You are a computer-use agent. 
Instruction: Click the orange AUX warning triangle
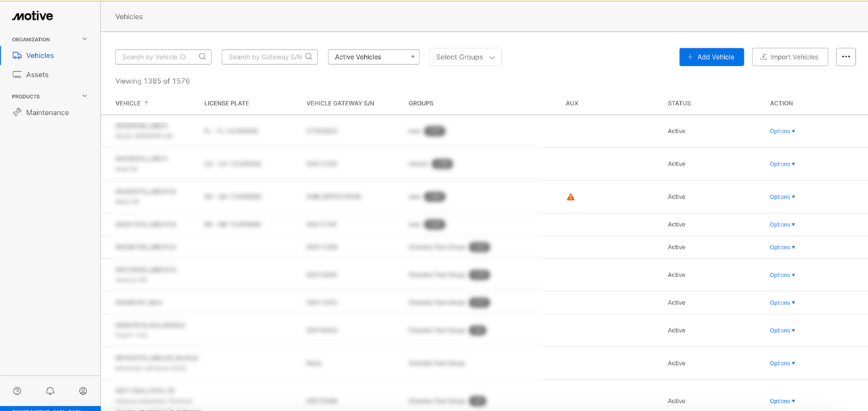(571, 197)
